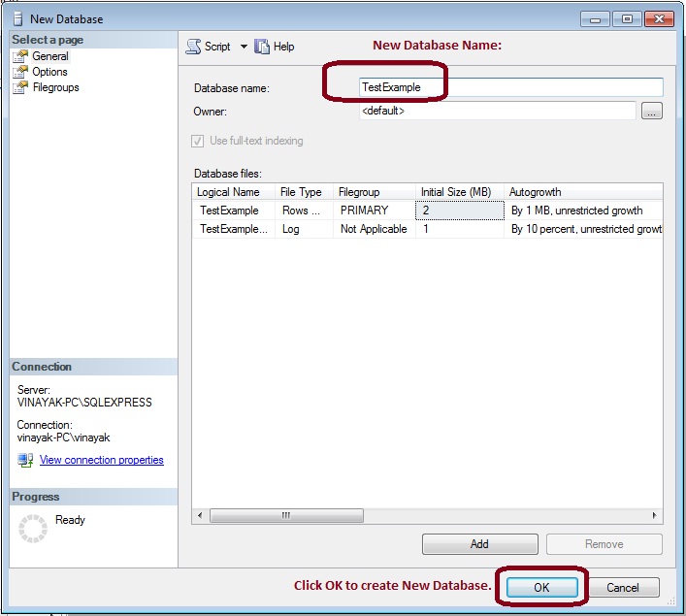Select the General page icon
Screen dimensions: 686x616
pyautogui.click(x=20, y=56)
